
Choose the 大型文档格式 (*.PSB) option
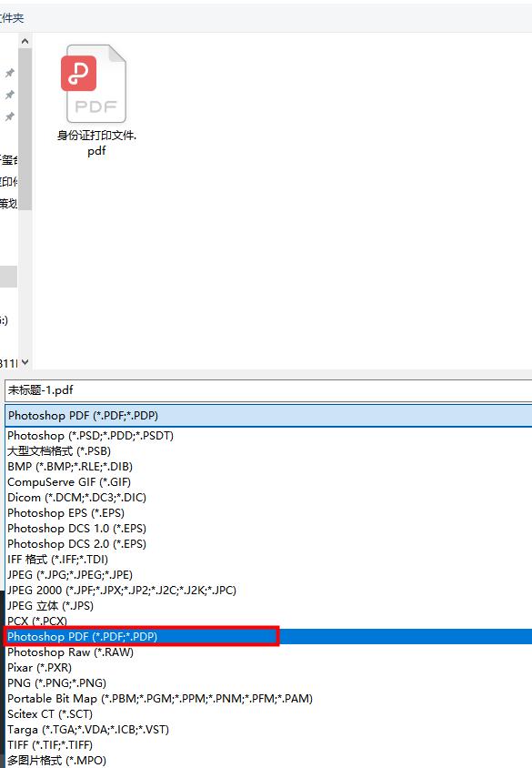pyautogui.click(x=59, y=451)
